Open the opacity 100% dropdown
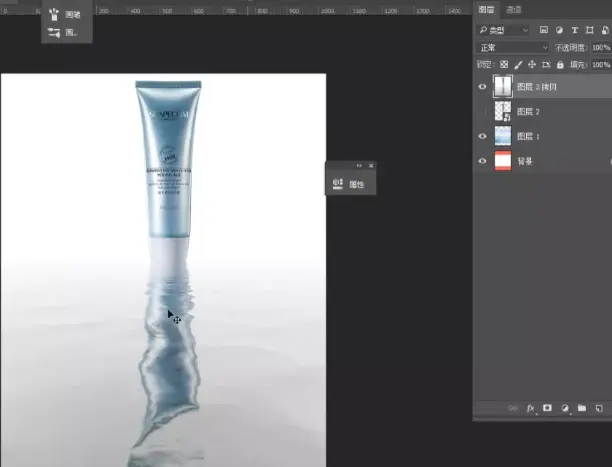 pos(601,48)
